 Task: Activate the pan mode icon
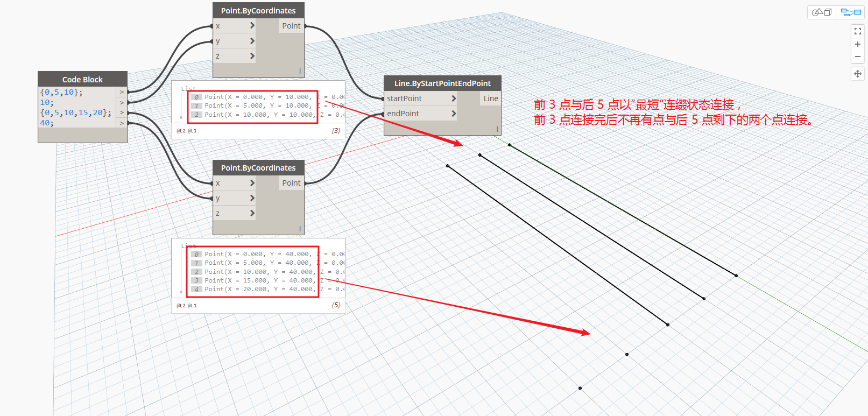point(858,74)
